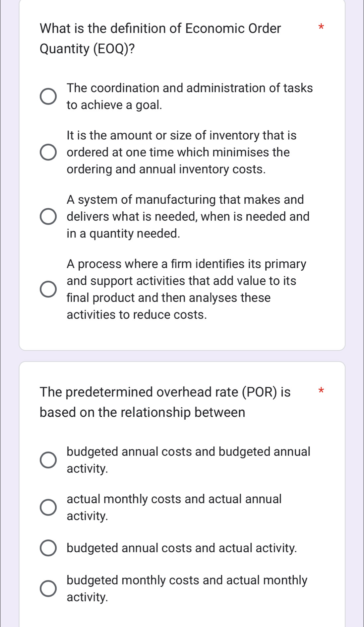The height and width of the screenshot is (627, 364).
Task: Select radio circle for 'budgeted monthly costs and actual monthly activity'
Action: (48, 589)
